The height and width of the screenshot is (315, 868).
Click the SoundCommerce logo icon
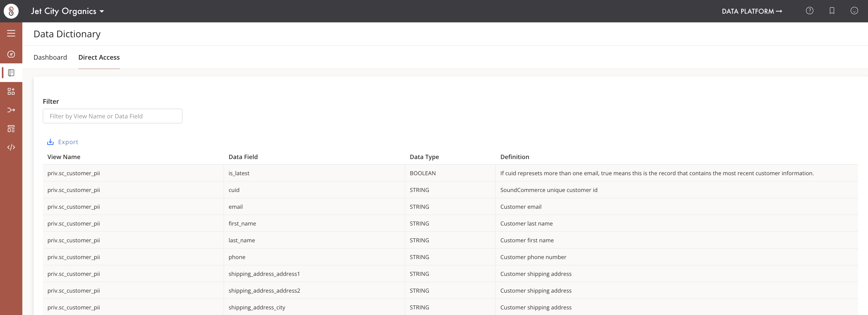(x=11, y=11)
